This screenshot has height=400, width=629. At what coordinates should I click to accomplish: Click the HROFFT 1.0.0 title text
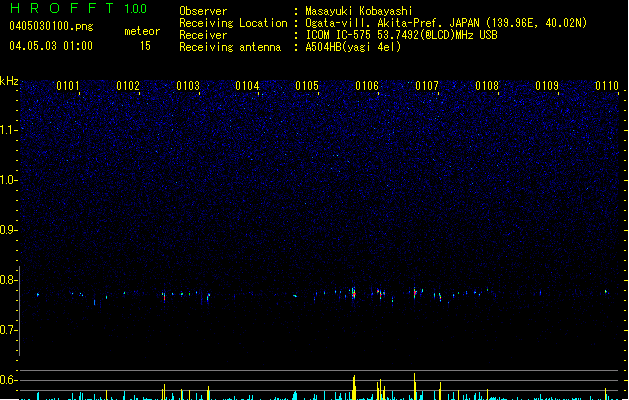click(78, 8)
